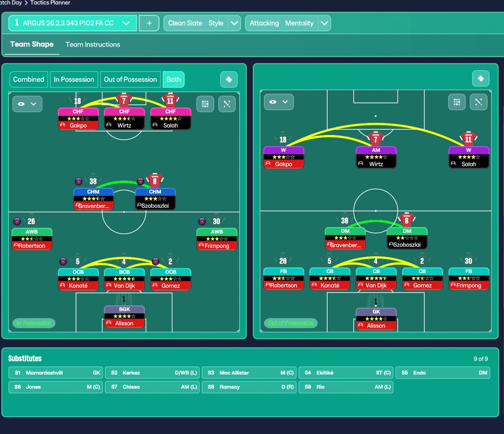Select the Out of Possession view toggle
This screenshot has height=434, width=504.
pos(130,79)
